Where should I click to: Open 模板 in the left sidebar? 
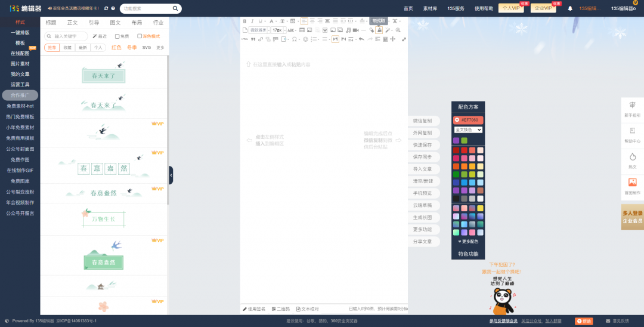[x=20, y=43]
